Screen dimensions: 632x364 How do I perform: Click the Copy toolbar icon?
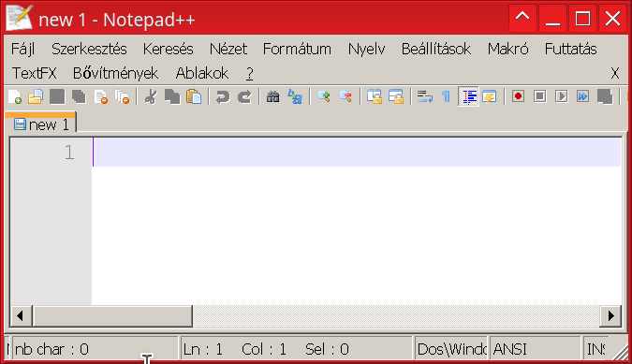coord(172,97)
